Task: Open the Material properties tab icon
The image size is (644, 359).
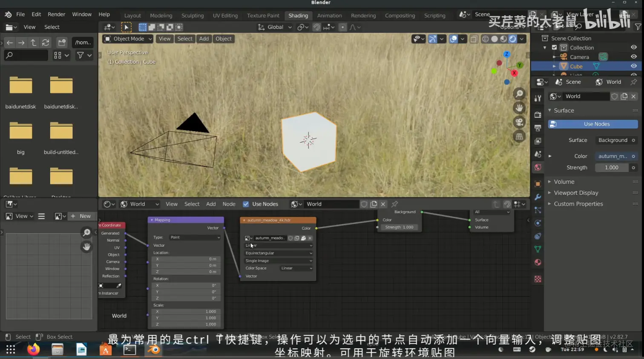Action: click(538, 262)
